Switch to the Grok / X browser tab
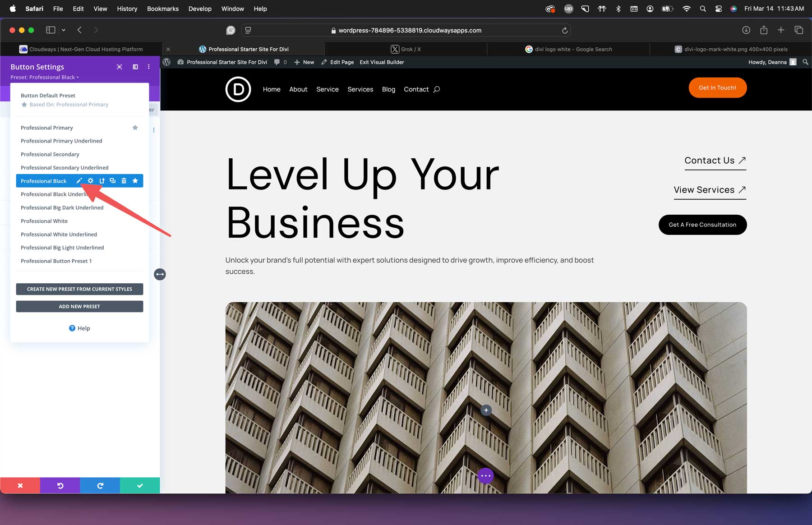Screen dimensions: 812x525 (x=406, y=49)
